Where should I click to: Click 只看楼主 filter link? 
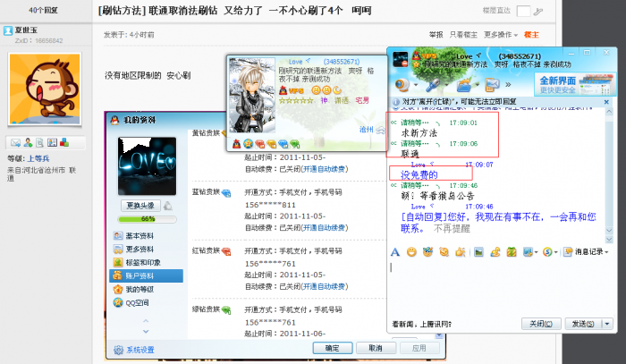(x=463, y=35)
